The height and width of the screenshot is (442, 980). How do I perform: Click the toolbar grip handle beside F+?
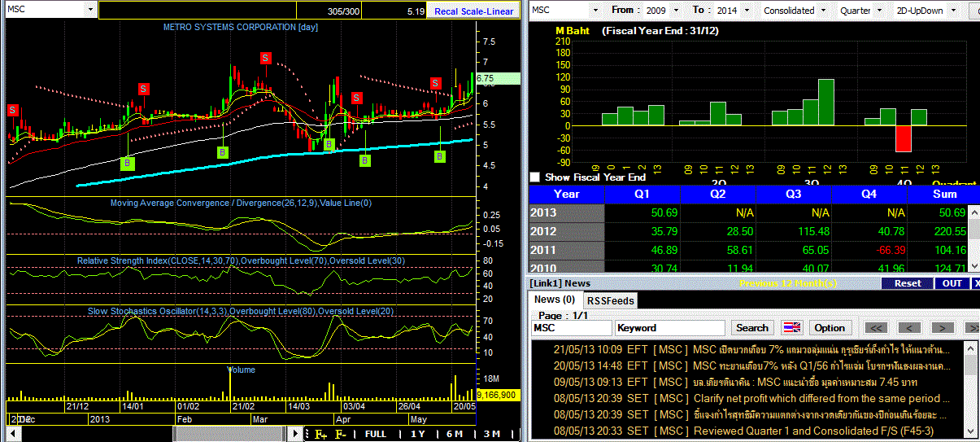click(308, 434)
